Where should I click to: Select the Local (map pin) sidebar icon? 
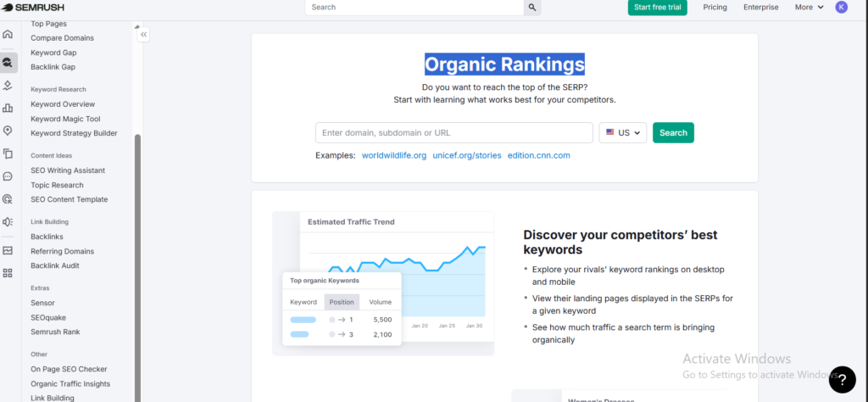tap(8, 131)
